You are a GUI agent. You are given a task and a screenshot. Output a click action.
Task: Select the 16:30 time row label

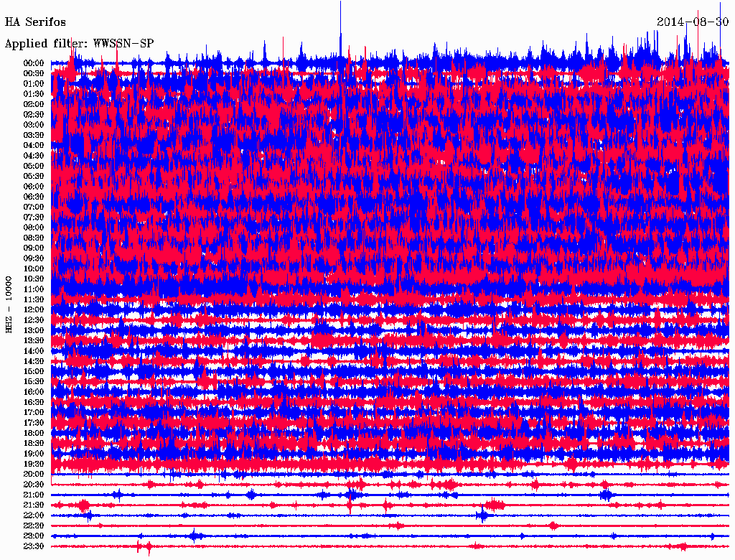(x=34, y=403)
